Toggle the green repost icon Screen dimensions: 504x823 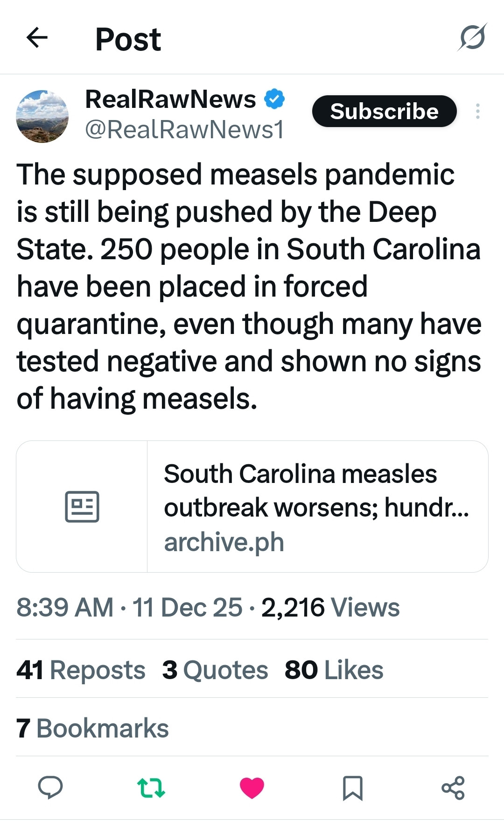[x=151, y=787]
